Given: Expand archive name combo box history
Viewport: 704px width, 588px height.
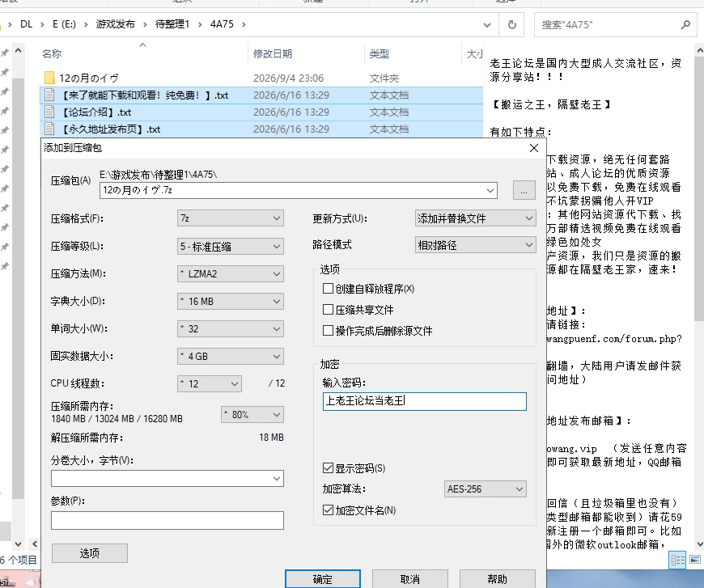Looking at the screenshot, I should coord(490,190).
